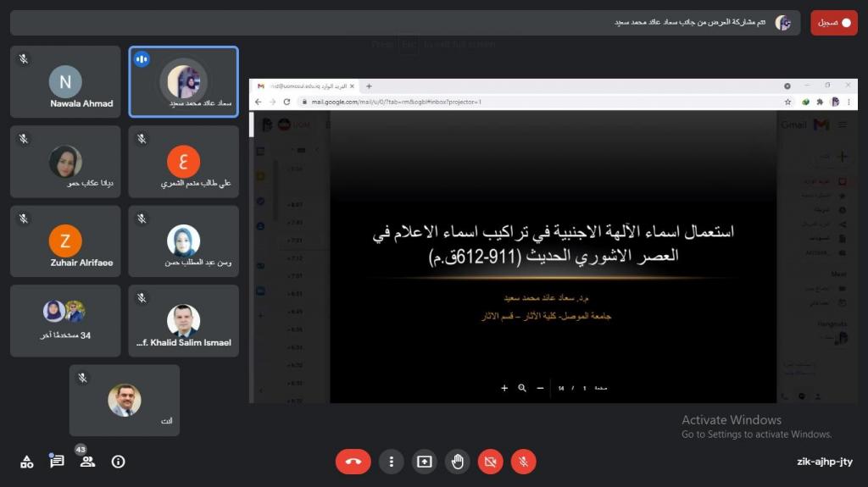Raise hand using the hand icon
Screen dimensions: 868x487
(x=458, y=462)
